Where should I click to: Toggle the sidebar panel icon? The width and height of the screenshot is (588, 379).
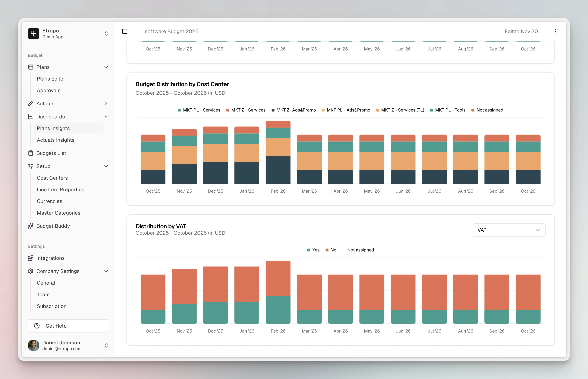(125, 31)
